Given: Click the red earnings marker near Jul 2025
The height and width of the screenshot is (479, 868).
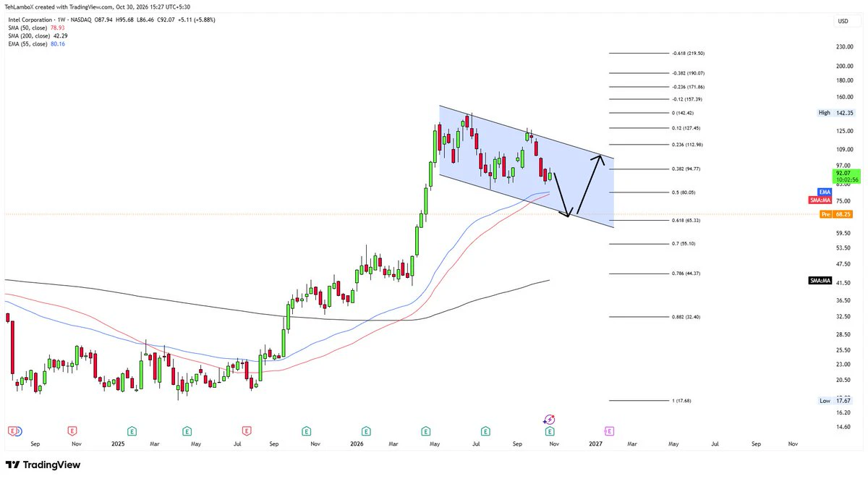Looking at the screenshot, I should [x=247, y=431].
